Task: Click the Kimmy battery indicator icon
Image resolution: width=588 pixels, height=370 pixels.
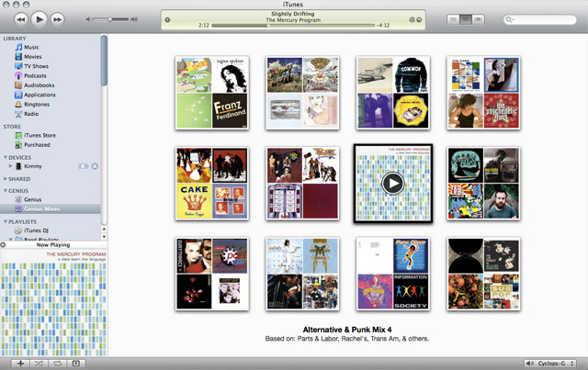Action: pos(84,166)
